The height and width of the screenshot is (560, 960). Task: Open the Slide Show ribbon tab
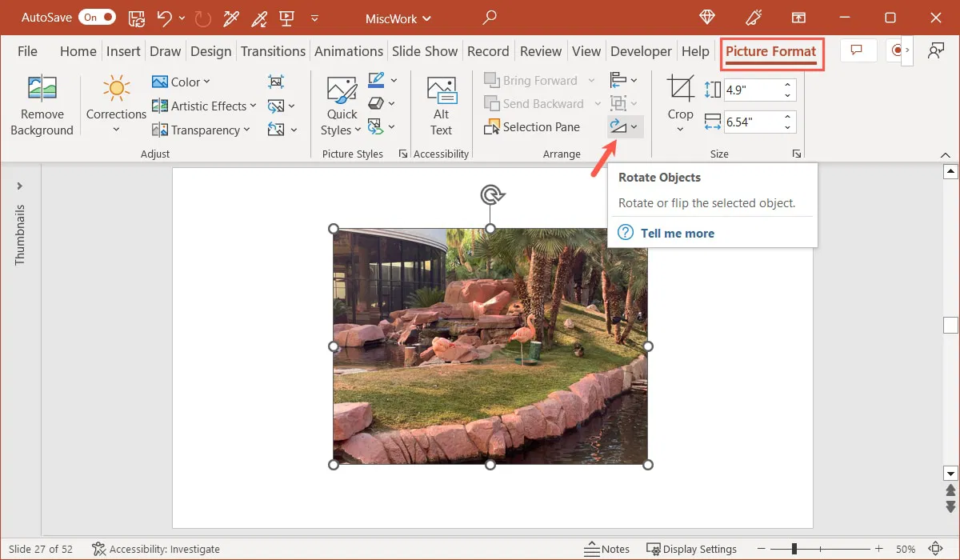click(x=425, y=50)
